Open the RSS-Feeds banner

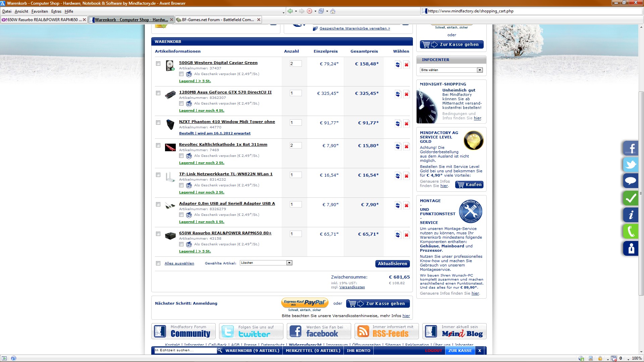point(386,331)
